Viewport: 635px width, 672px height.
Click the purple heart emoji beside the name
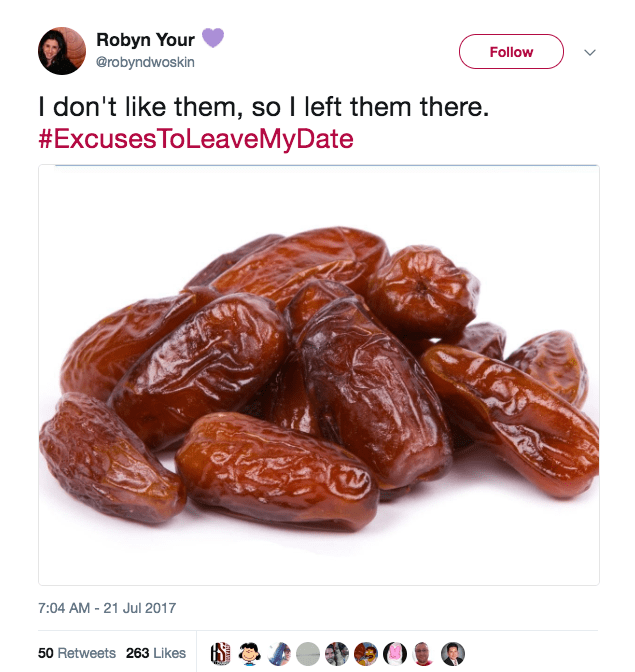pos(212,38)
